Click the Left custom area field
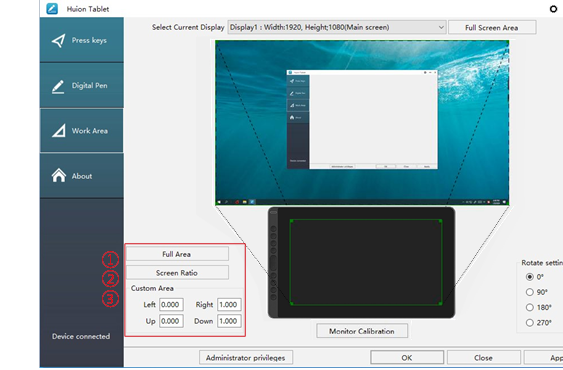 171,305
